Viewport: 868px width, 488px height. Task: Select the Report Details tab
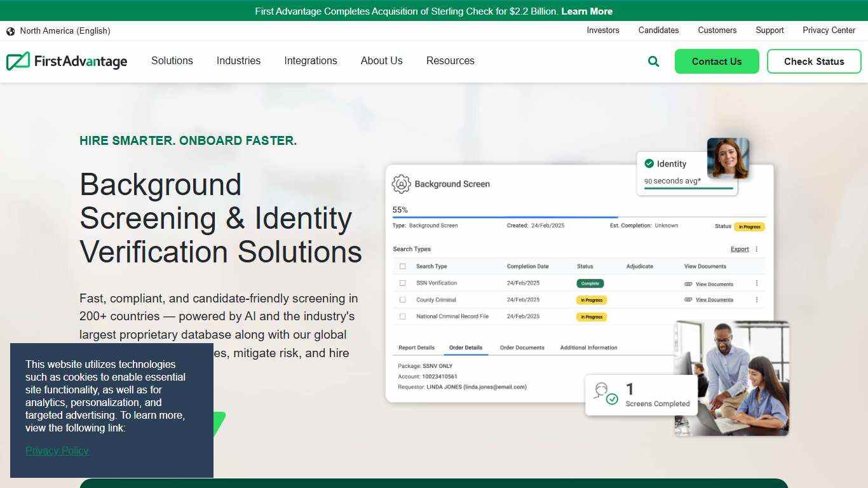[416, 348]
